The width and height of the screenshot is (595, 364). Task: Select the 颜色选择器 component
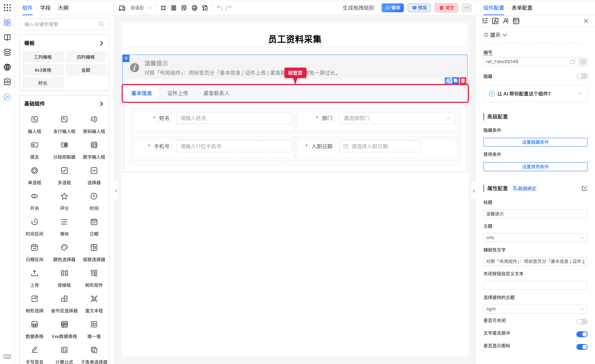(x=64, y=253)
